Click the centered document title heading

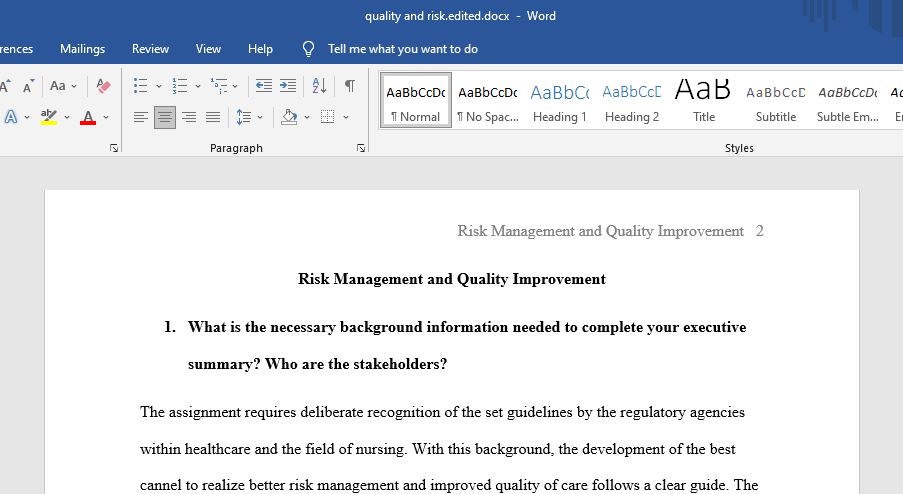(452, 279)
